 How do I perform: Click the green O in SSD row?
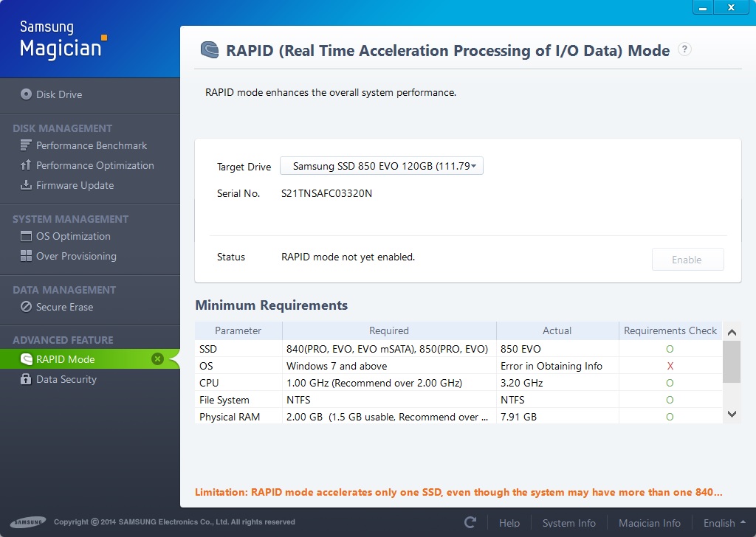[x=670, y=349]
